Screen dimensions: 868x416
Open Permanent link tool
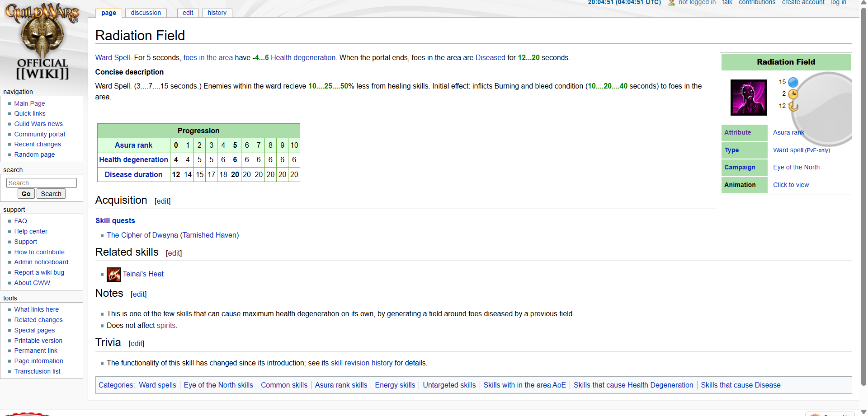[36, 351]
